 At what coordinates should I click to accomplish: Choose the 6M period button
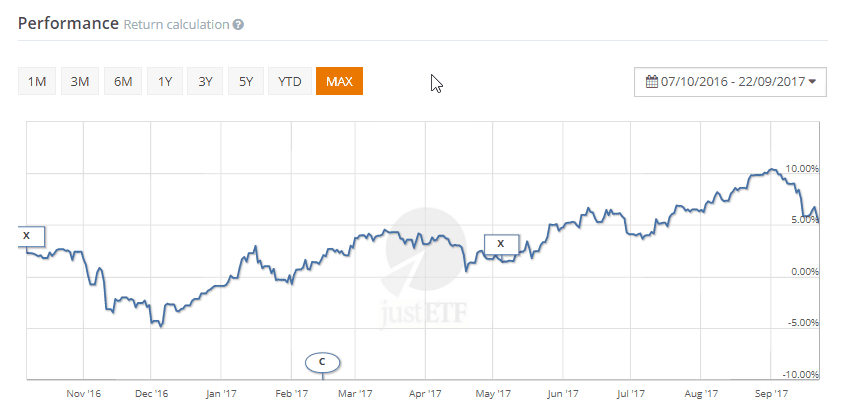click(x=123, y=81)
